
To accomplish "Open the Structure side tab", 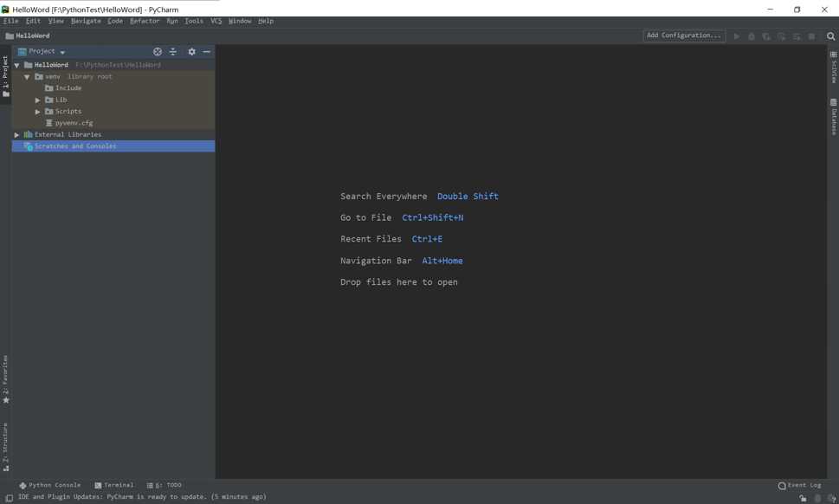I will (x=5, y=448).
